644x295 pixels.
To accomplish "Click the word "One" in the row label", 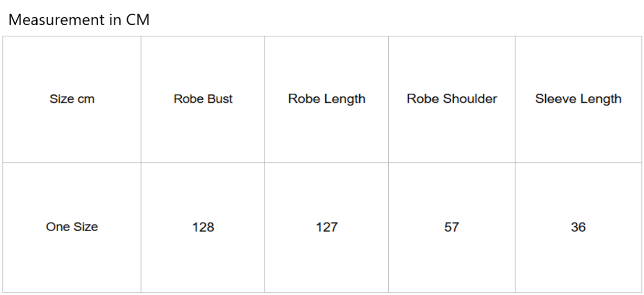I will coord(57,227).
